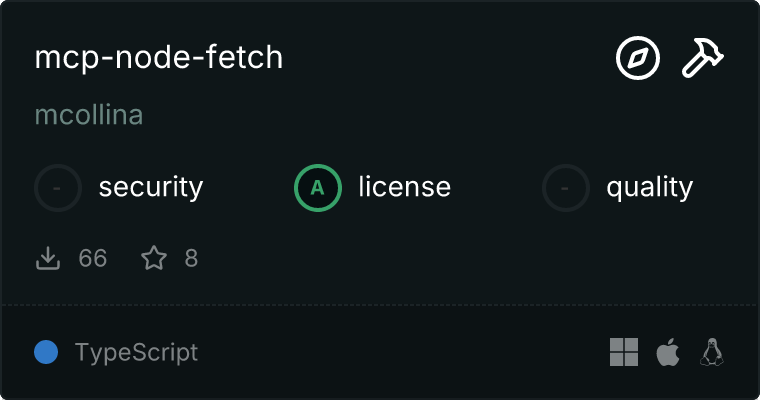Image resolution: width=760 pixels, height=400 pixels.
Task: Click the security score badge circle
Action: click(x=58, y=187)
